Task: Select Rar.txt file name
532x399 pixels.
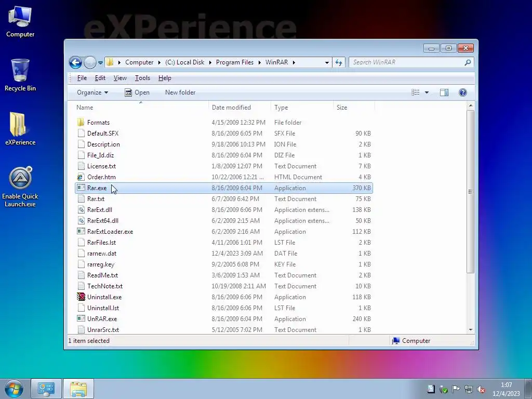Action: pos(96,199)
